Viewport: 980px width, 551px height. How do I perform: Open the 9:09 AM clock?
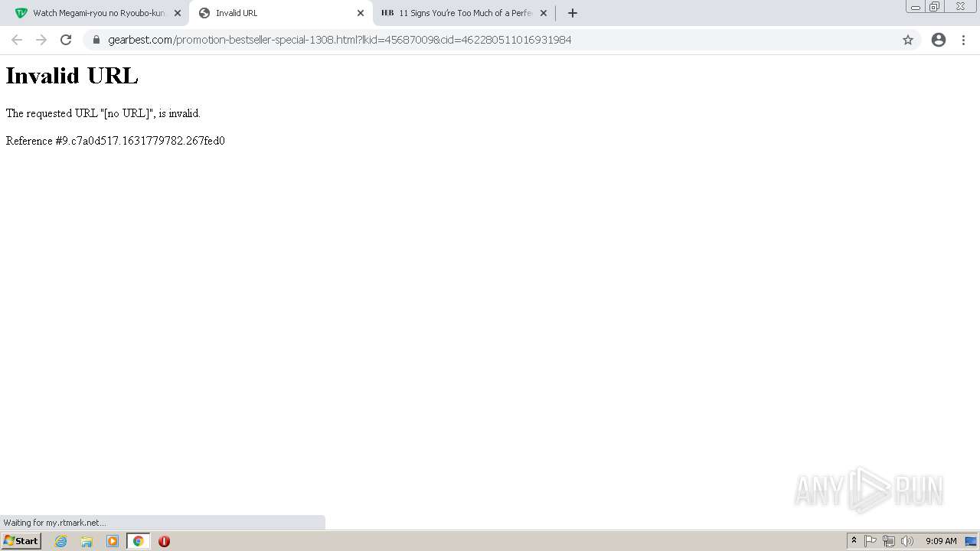coord(941,541)
